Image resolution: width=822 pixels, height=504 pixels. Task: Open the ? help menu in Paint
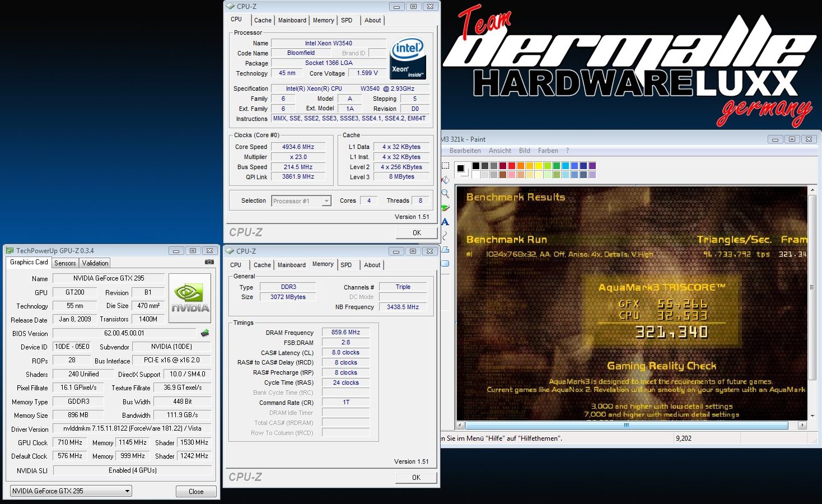pos(567,151)
